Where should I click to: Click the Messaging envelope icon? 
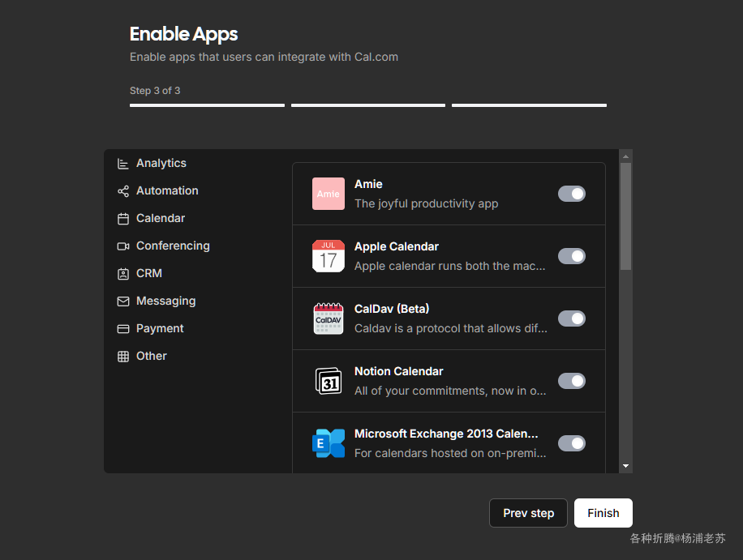coord(123,301)
